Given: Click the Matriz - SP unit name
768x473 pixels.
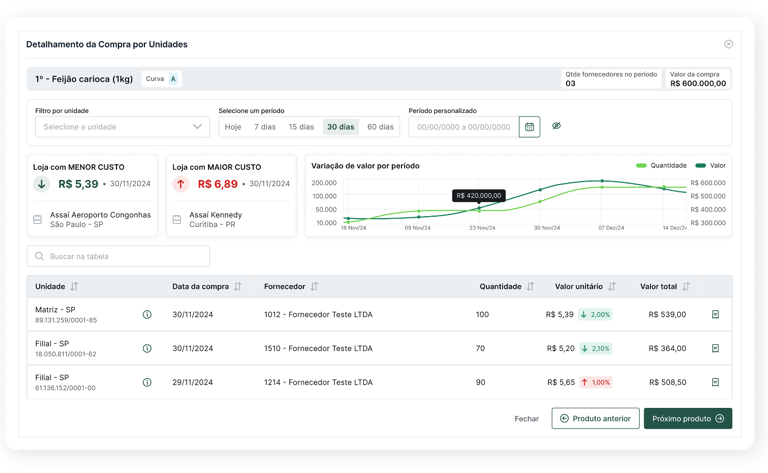Looking at the screenshot, I should click(55, 309).
